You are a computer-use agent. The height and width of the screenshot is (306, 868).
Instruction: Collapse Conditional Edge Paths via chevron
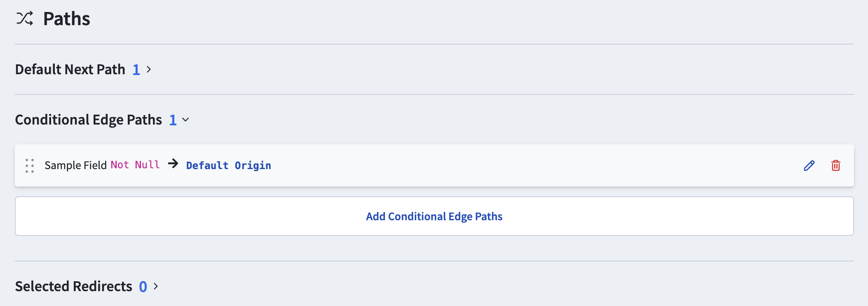tap(186, 120)
